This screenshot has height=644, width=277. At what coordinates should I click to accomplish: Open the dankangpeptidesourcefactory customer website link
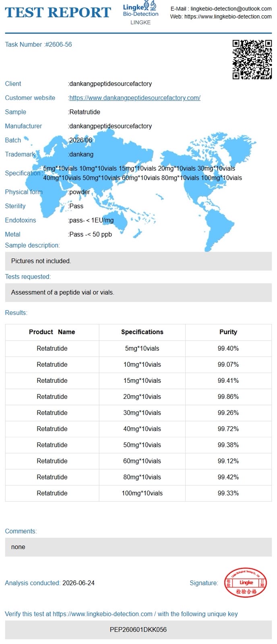(x=134, y=98)
